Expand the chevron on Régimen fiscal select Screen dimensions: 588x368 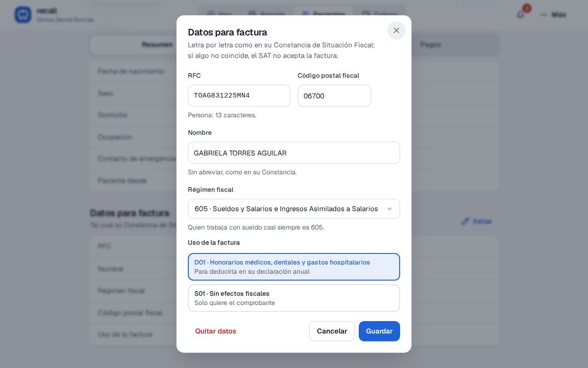coord(390,209)
